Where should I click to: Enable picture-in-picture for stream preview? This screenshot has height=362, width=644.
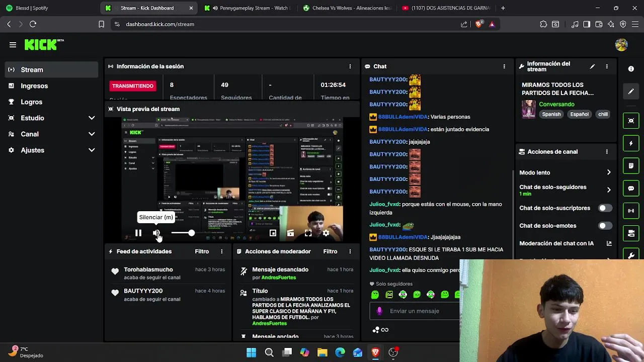pyautogui.click(x=273, y=233)
